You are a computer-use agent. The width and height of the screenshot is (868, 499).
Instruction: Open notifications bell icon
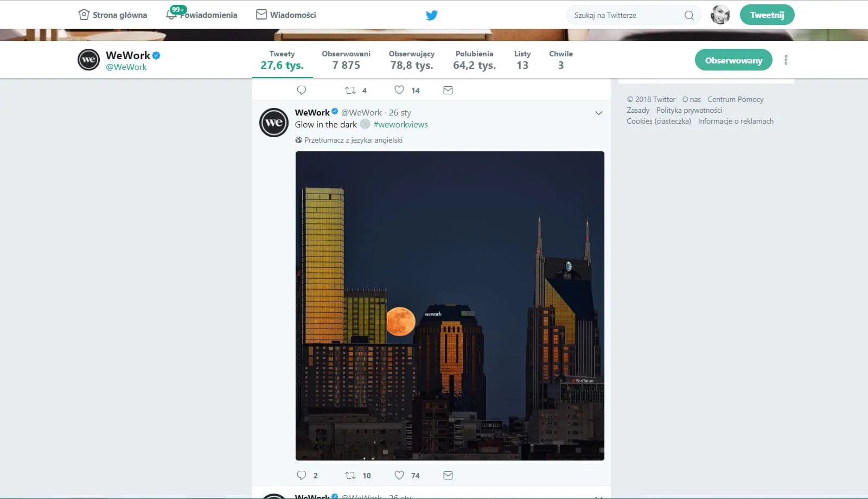click(171, 15)
